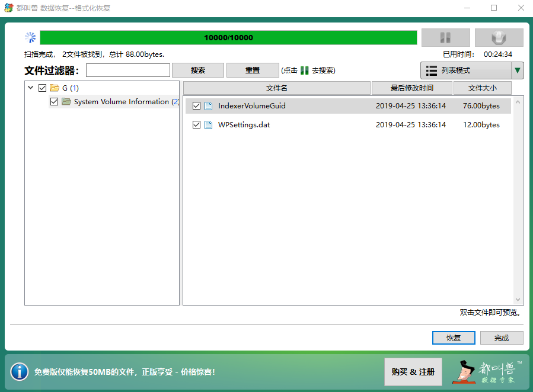
Task: Uncheck the IndexerVolumeGuid file checkbox
Action: (196, 106)
